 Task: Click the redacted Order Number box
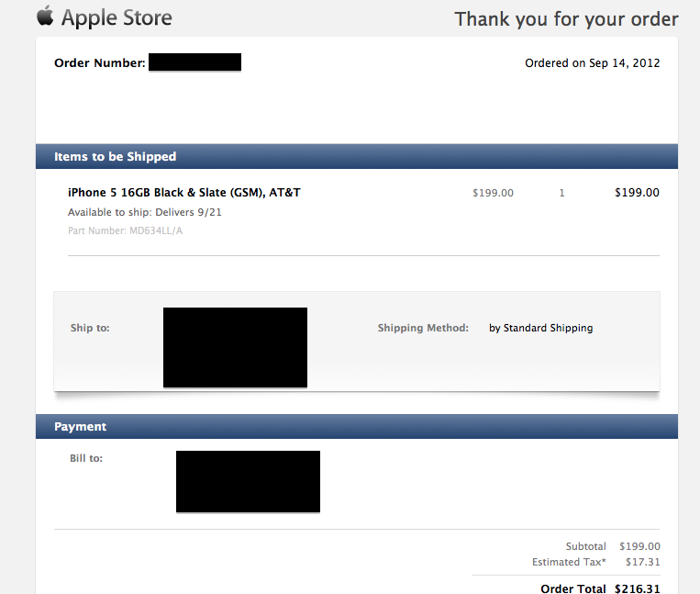click(x=194, y=62)
